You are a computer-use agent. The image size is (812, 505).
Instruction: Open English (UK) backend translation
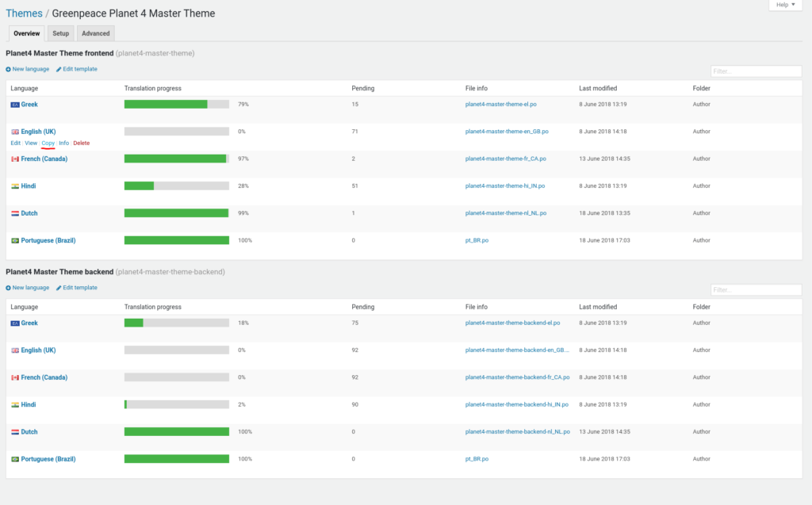(x=38, y=350)
